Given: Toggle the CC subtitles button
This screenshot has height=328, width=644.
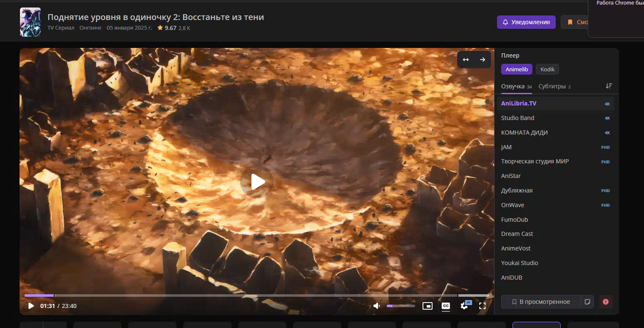Looking at the screenshot, I should click(x=446, y=306).
